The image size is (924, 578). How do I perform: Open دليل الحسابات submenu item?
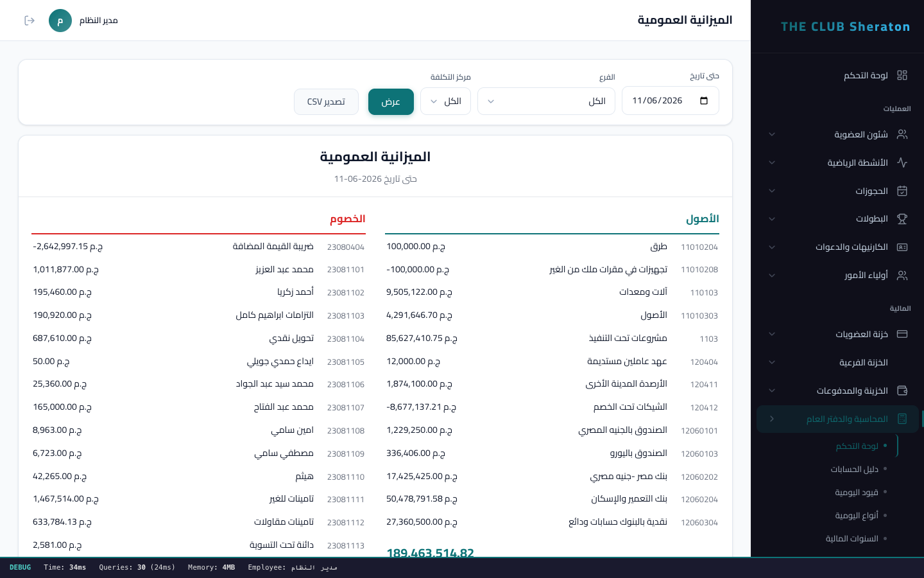pyautogui.click(x=854, y=469)
